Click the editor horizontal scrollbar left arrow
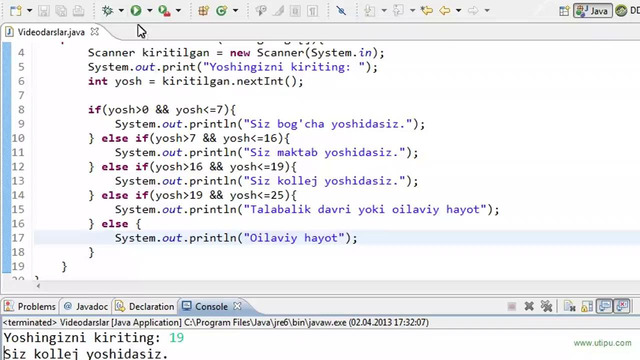 point(38,286)
